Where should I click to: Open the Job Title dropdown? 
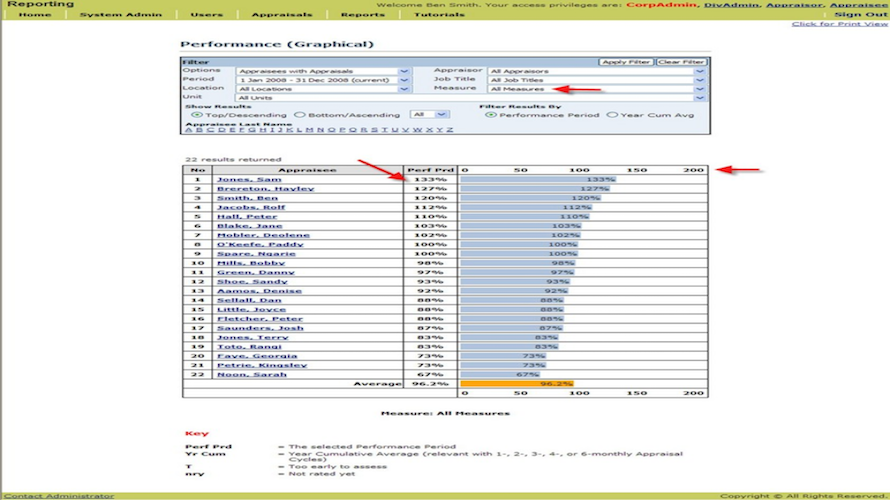pos(700,80)
